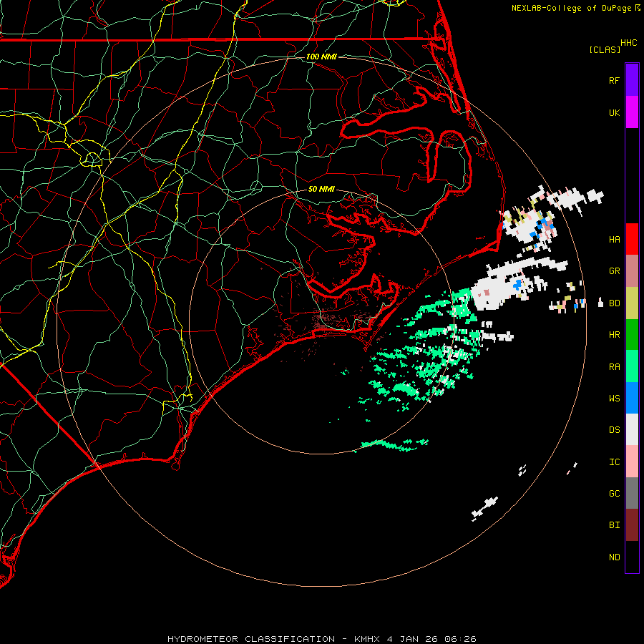Viewport: 644px width, 644px height.
Task: Select the IC pink legend swatch
Action: tap(632, 462)
